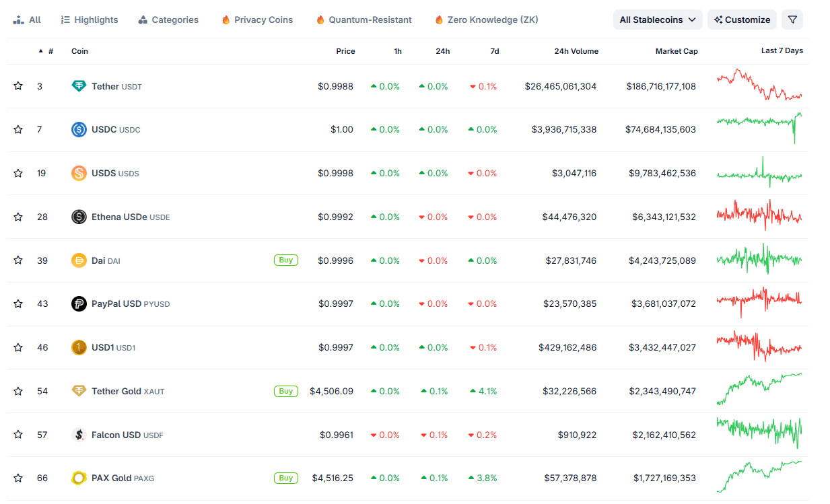
Task: Switch to the Highlights tab
Action: 89,20
